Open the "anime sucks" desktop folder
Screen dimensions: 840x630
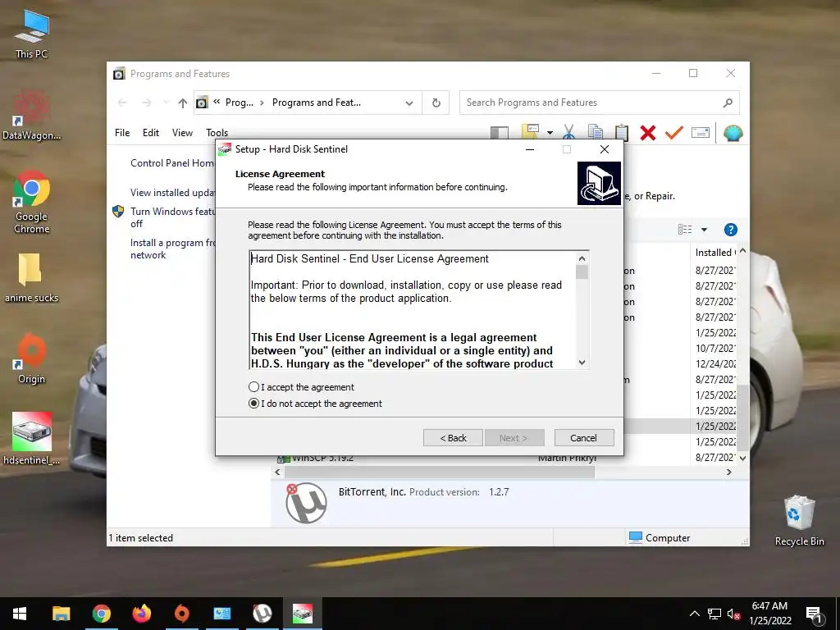coord(31,277)
